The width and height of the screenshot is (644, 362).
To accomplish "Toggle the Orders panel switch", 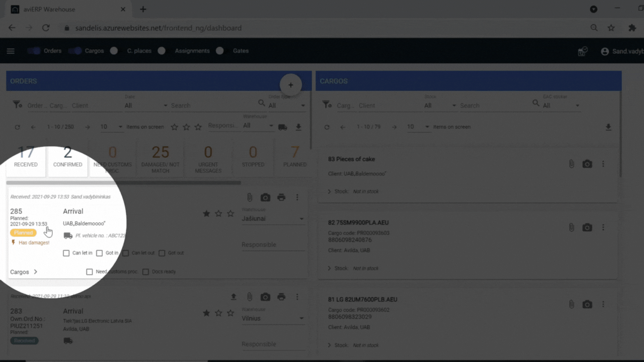I will pos(34,51).
